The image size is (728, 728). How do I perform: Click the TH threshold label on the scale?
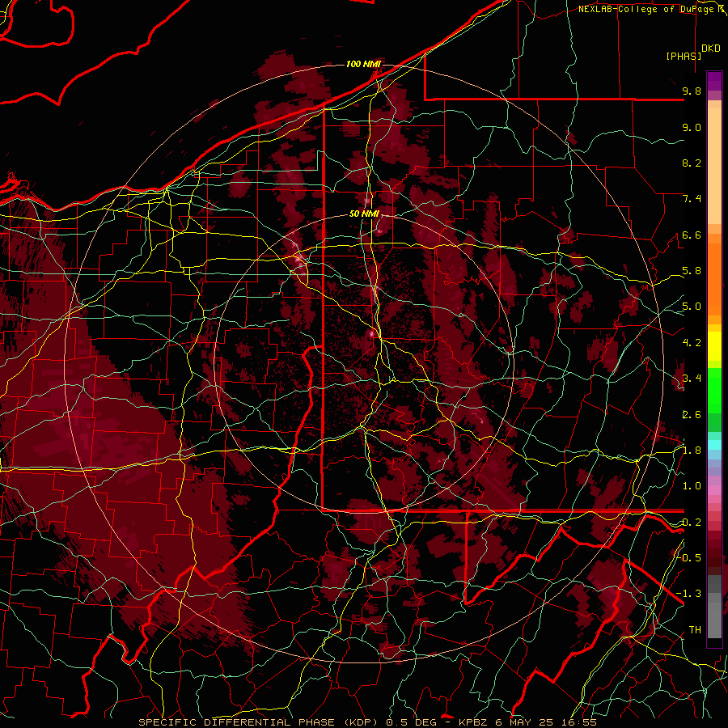pos(695,630)
